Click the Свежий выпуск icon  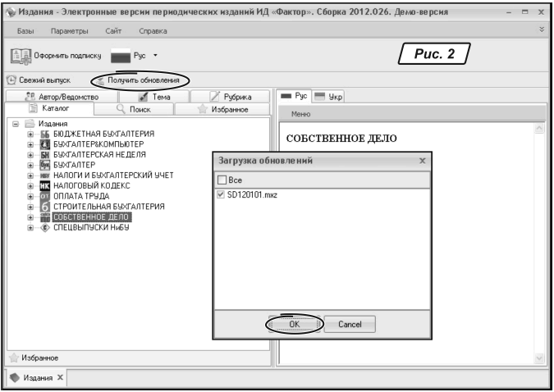pyautogui.click(x=11, y=80)
